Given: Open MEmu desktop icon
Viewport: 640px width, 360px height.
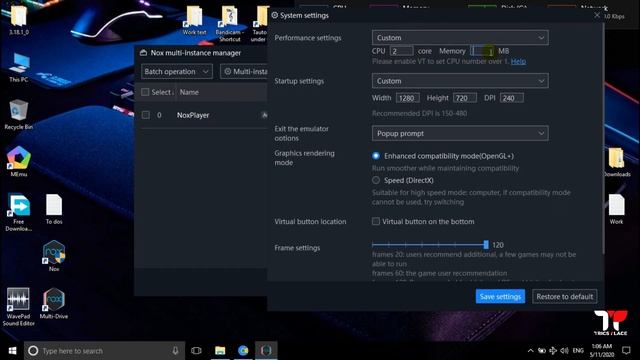Looking at the screenshot, I should (18, 161).
